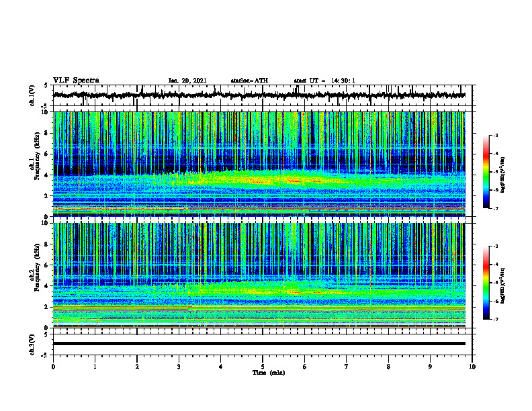Click time axis tick label "1"

tap(95, 367)
